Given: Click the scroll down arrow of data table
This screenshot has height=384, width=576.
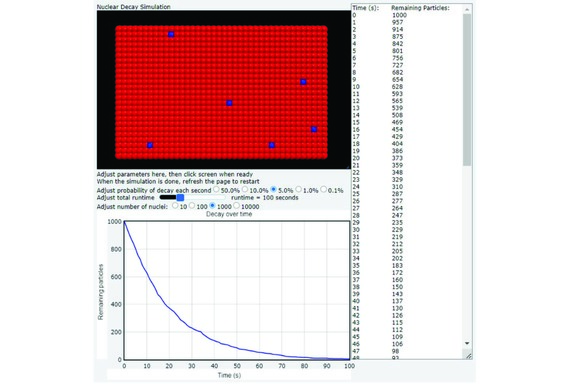Looking at the screenshot, I should 467,343.
